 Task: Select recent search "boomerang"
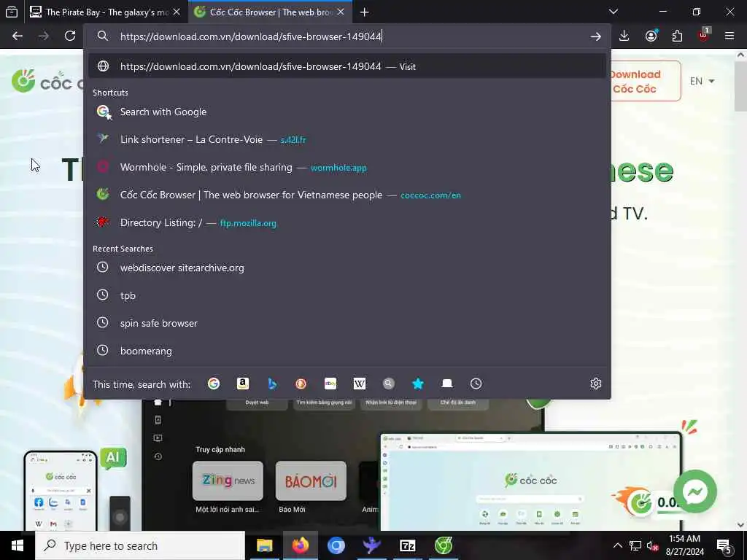click(x=347, y=351)
